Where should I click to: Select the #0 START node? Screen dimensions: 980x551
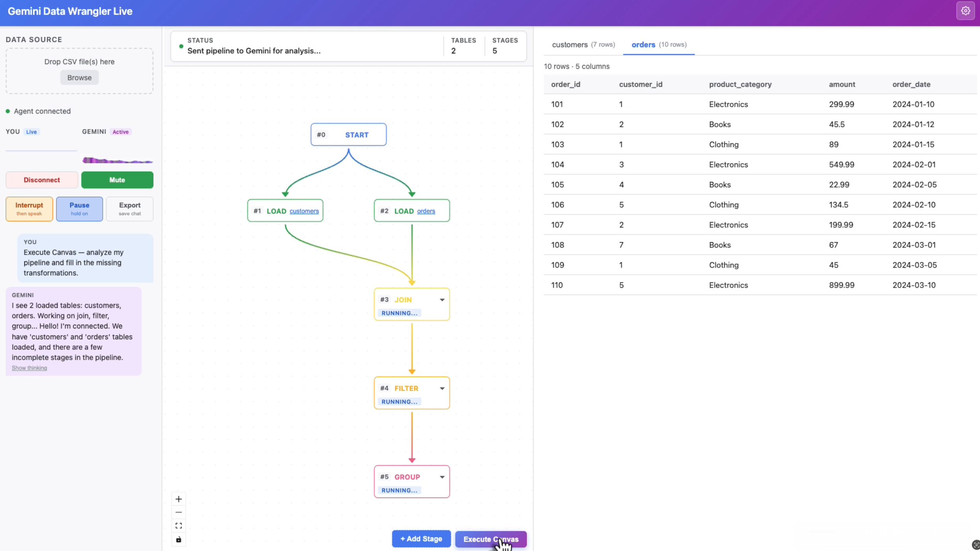[x=348, y=134]
